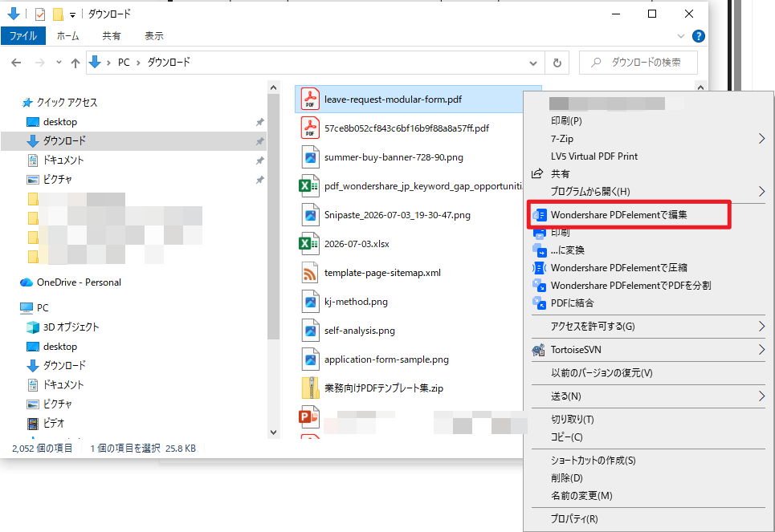
Task: Open the recent locations dropdown arrow
Action: tap(59, 63)
